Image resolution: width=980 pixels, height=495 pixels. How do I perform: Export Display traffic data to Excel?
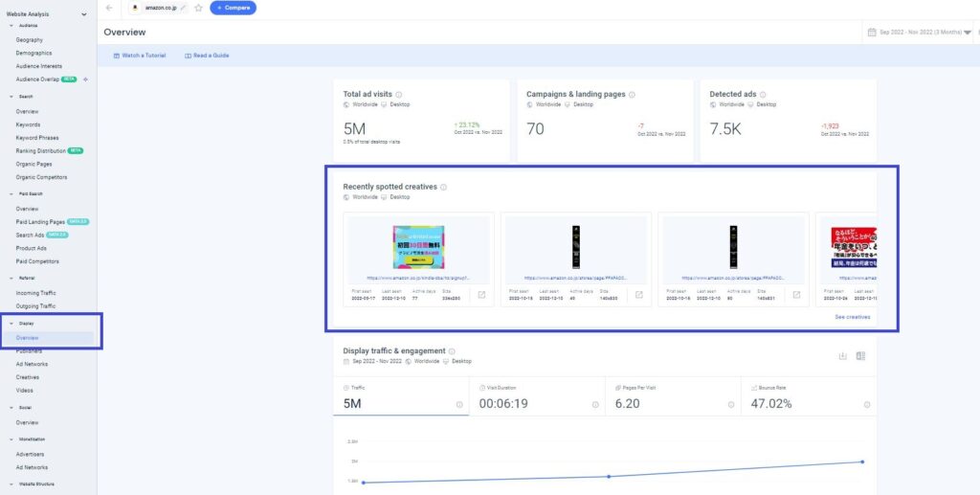coord(860,356)
